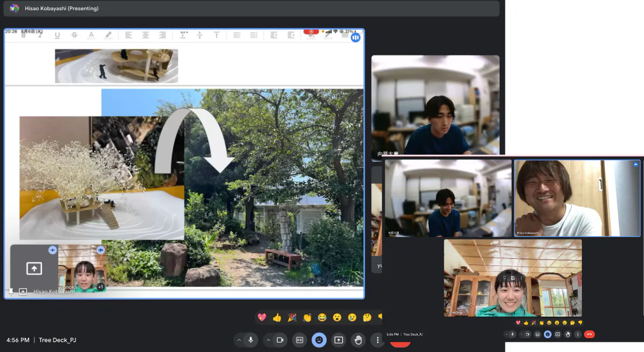
Task: Send thinking face emoji reaction
Action: click(367, 318)
